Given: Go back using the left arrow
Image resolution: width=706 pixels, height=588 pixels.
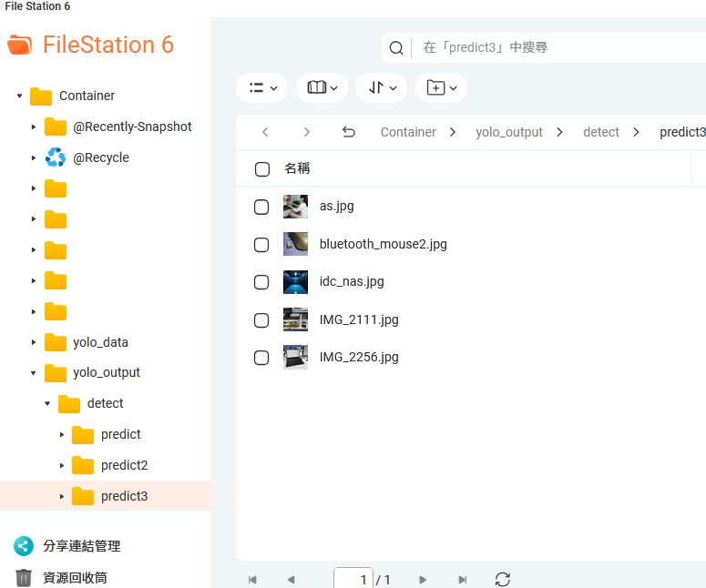Looking at the screenshot, I should coord(265,132).
